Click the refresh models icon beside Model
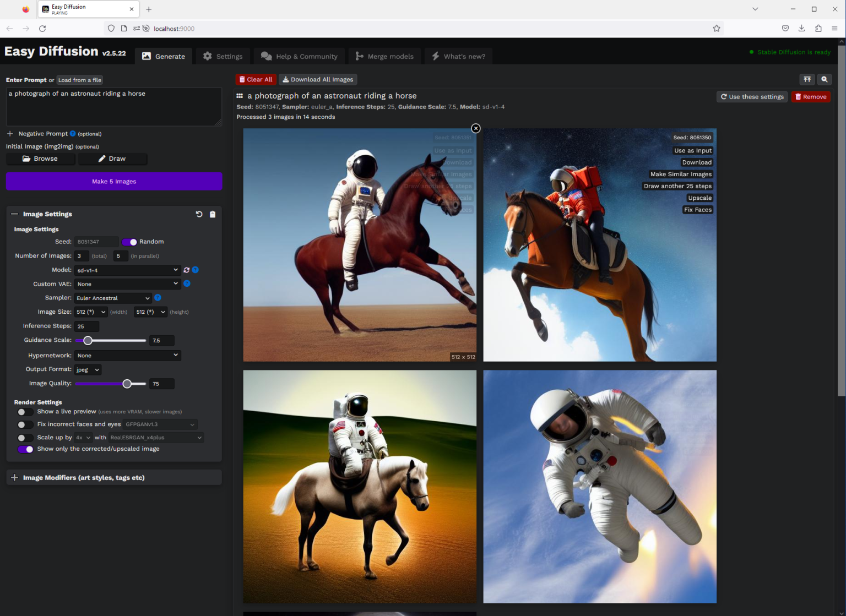846x616 pixels. [187, 270]
